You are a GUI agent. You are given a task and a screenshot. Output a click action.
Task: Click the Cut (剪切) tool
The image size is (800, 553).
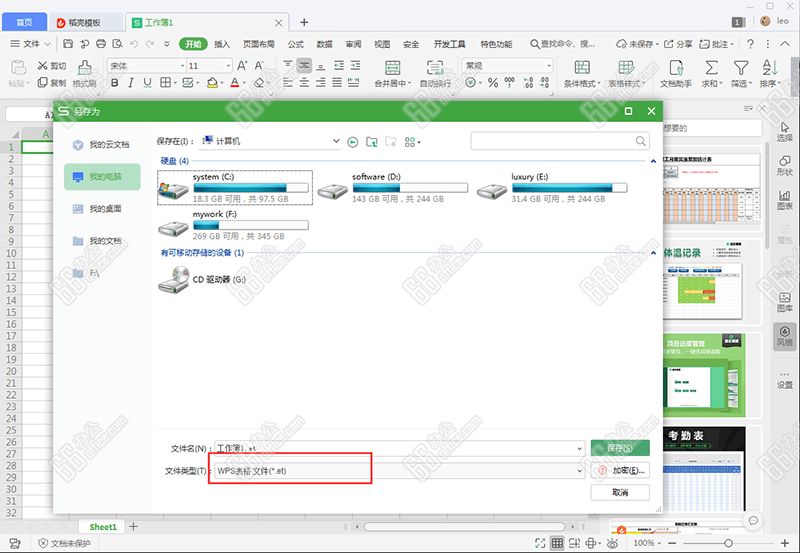52,66
